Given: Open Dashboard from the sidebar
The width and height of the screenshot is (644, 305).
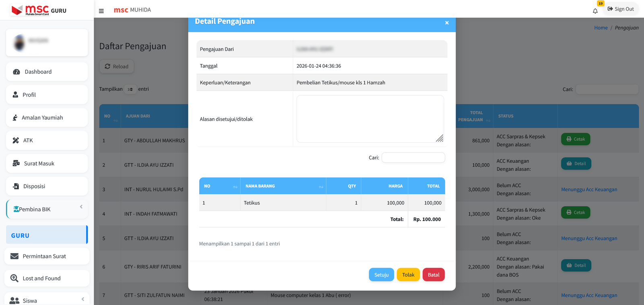Looking at the screenshot, I should (x=47, y=72).
